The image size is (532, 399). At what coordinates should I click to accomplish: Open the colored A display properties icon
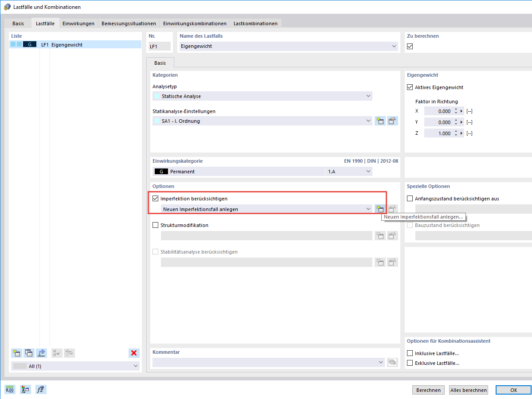coord(25,390)
